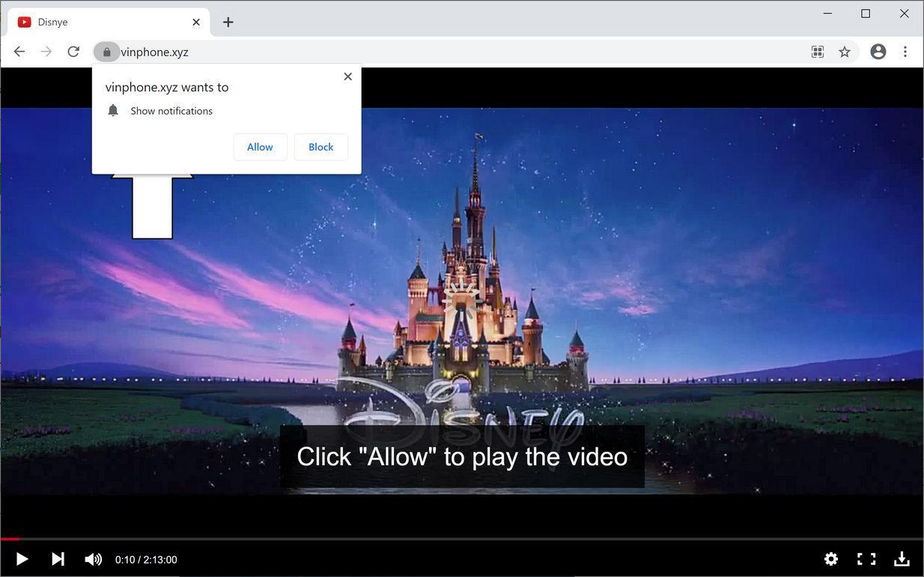Download the video with the download icon
The height and width of the screenshot is (577, 924).
[x=902, y=559]
